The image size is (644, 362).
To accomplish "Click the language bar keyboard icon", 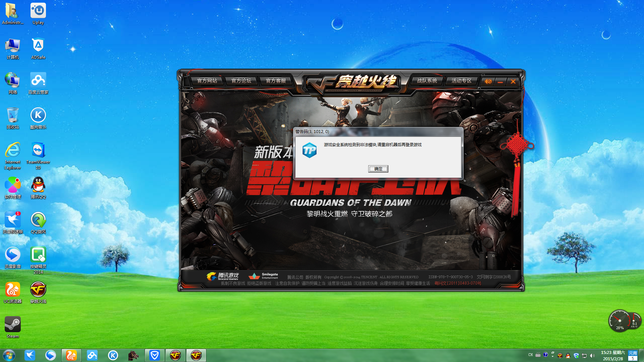I will click(538, 355).
